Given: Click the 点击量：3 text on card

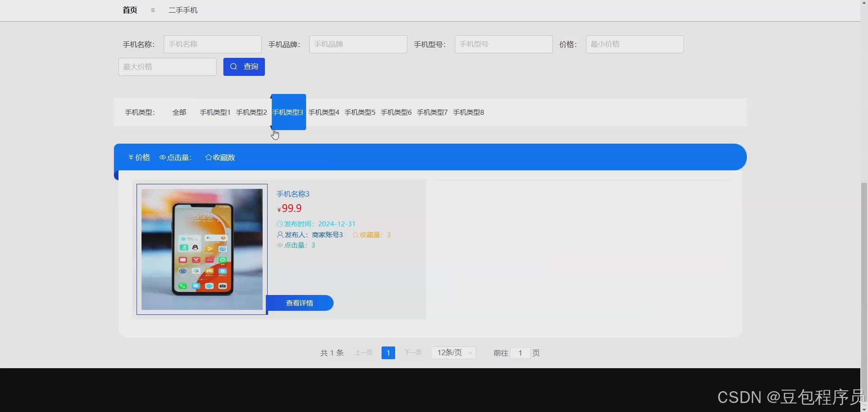Looking at the screenshot, I should (x=296, y=245).
